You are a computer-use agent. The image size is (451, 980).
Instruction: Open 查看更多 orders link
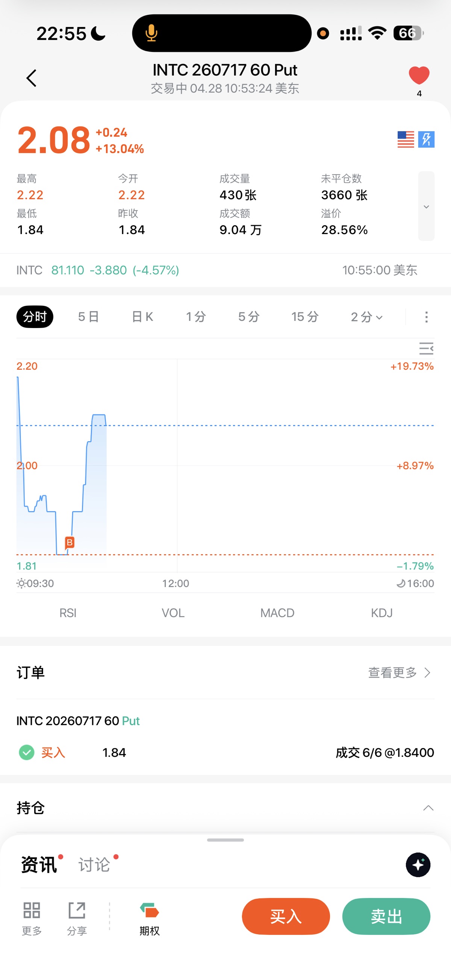click(x=399, y=673)
